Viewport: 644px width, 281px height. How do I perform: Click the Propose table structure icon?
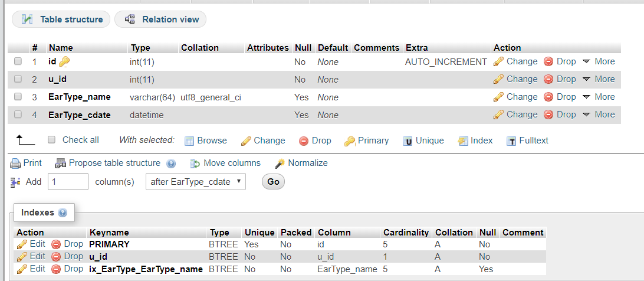(60, 163)
